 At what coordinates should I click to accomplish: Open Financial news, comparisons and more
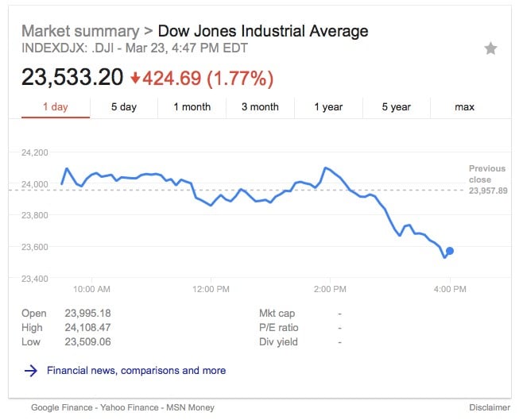click(136, 370)
